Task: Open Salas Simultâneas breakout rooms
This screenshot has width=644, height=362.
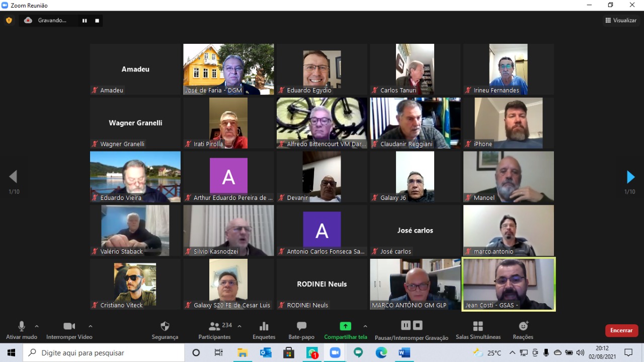Action: [x=478, y=327]
